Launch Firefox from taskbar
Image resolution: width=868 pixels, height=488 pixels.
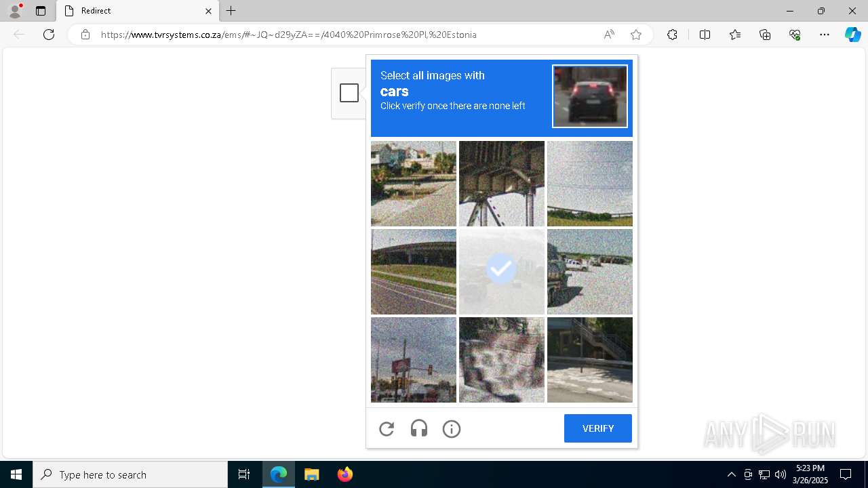[345, 474]
